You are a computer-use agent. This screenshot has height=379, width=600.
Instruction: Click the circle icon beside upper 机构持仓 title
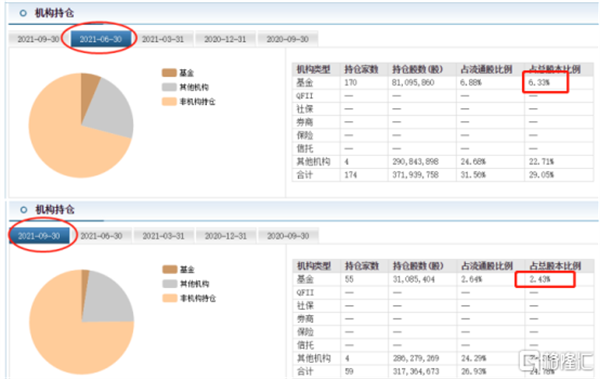(23, 13)
